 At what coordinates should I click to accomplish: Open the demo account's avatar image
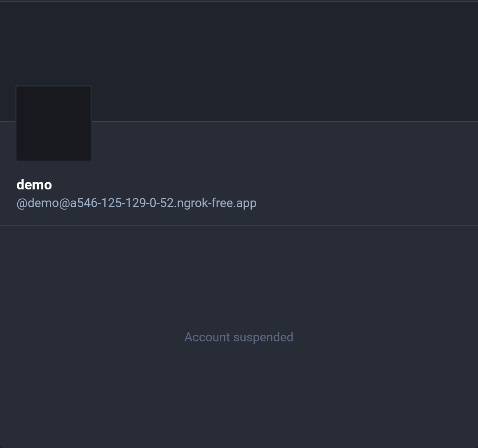(54, 123)
